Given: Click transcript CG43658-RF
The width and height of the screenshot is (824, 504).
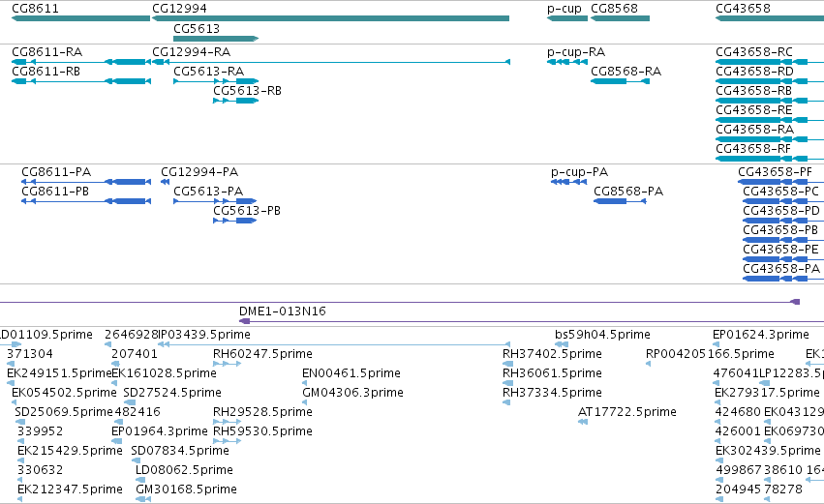Looking at the screenshot, I should coord(770,159).
